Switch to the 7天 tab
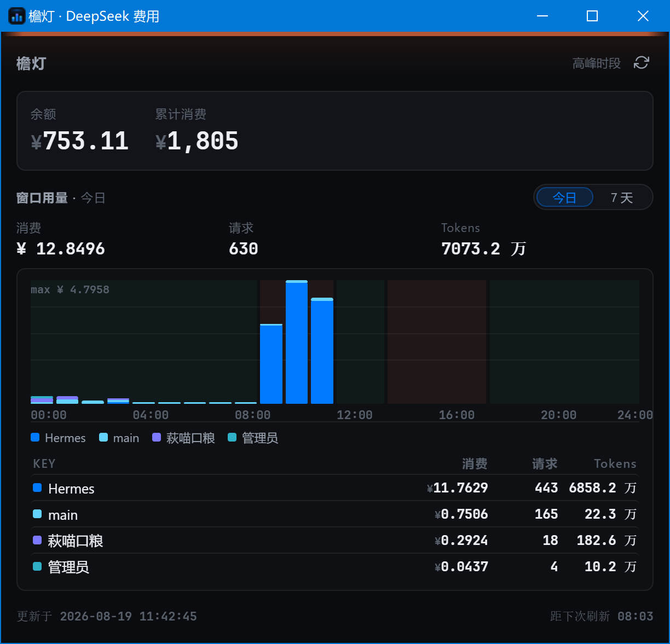Screen dimensions: 670x644 coord(622,198)
